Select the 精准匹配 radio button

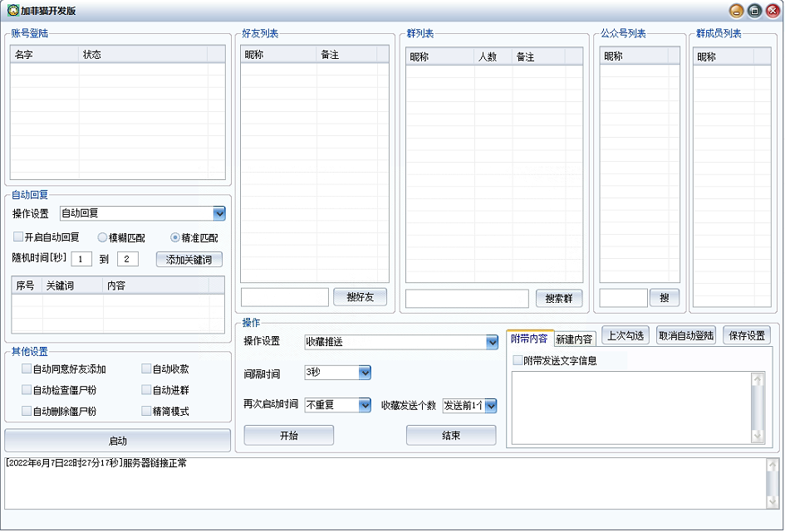coord(175,237)
